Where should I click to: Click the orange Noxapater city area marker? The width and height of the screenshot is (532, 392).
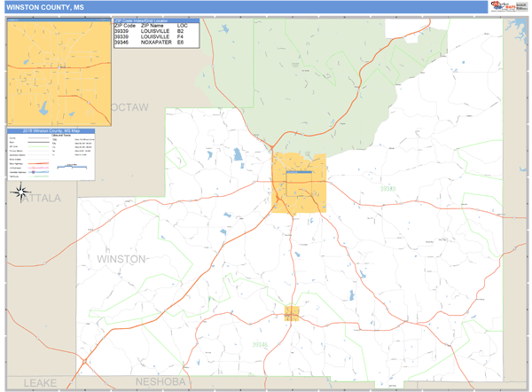(292, 313)
